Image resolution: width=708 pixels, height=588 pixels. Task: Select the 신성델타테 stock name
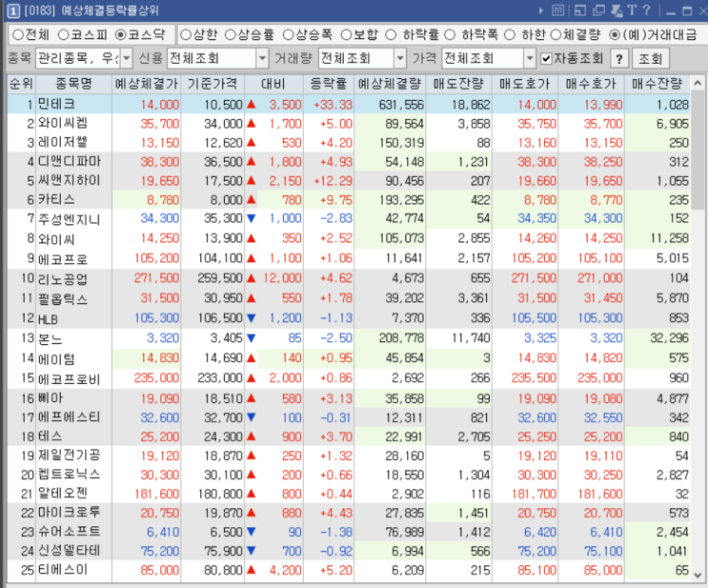tap(69, 551)
